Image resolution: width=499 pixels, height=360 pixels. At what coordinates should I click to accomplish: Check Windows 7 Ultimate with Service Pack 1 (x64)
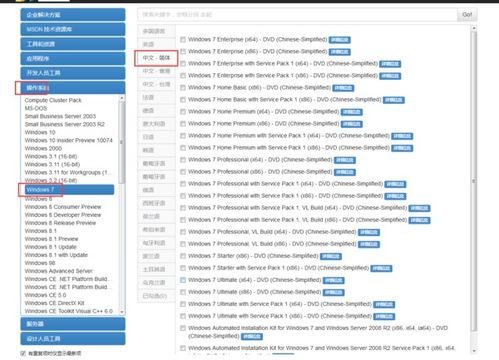click(183, 304)
